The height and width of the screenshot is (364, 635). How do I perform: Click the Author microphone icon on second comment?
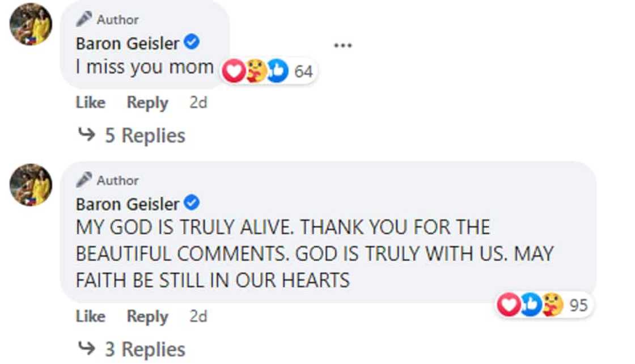[84, 180]
